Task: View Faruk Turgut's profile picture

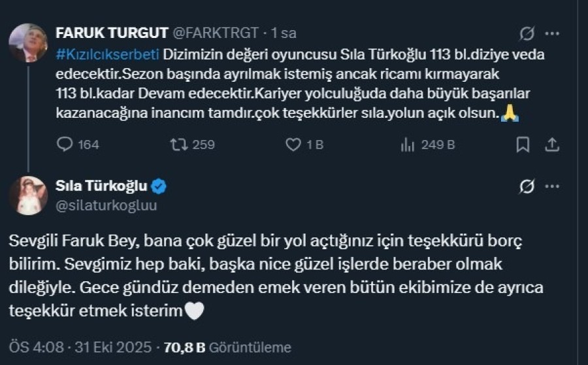Action: (28, 43)
